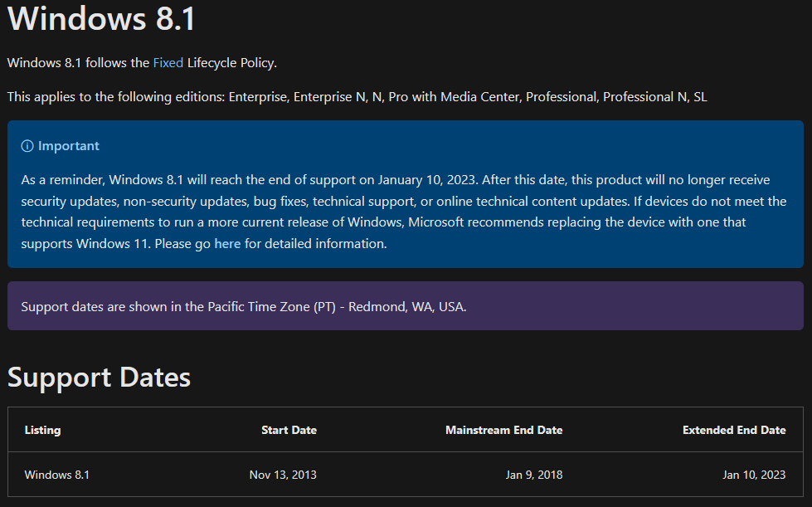Image resolution: width=812 pixels, height=507 pixels.
Task: Click the Windows 8.1 page heading
Action: [x=101, y=18]
